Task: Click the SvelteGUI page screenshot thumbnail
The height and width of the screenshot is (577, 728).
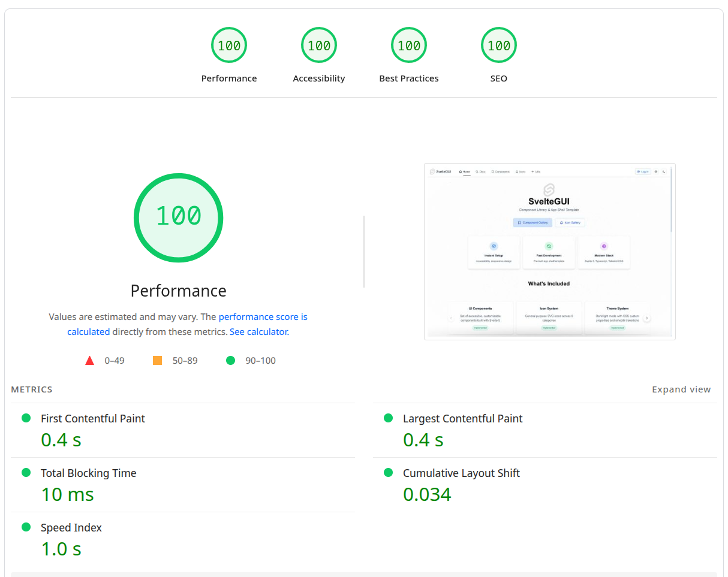Action: (549, 252)
